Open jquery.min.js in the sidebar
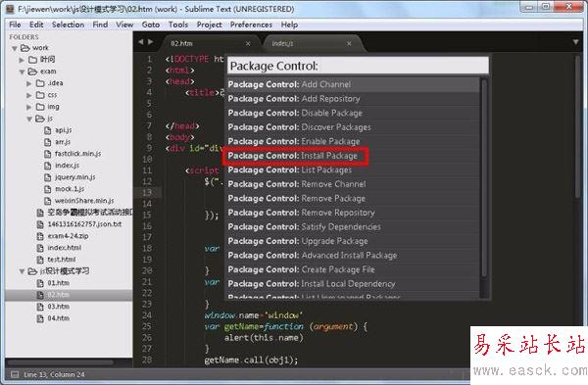588x385 pixels. click(x=75, y=177)
